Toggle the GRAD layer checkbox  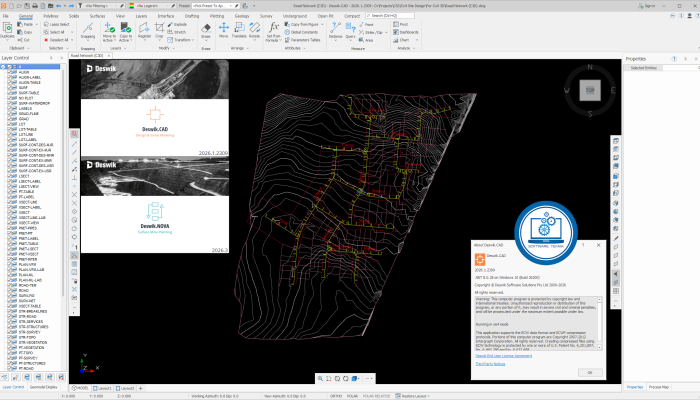9,119
